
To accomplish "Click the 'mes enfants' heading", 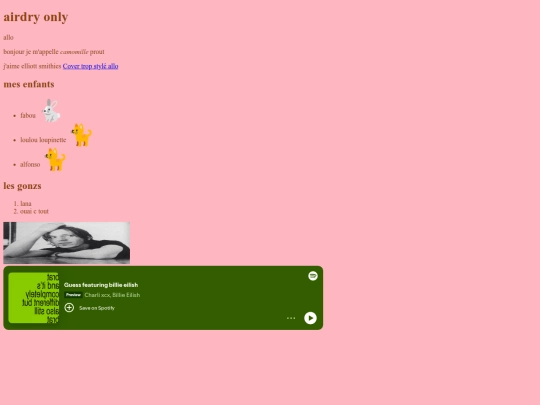I will pos(29,84).
